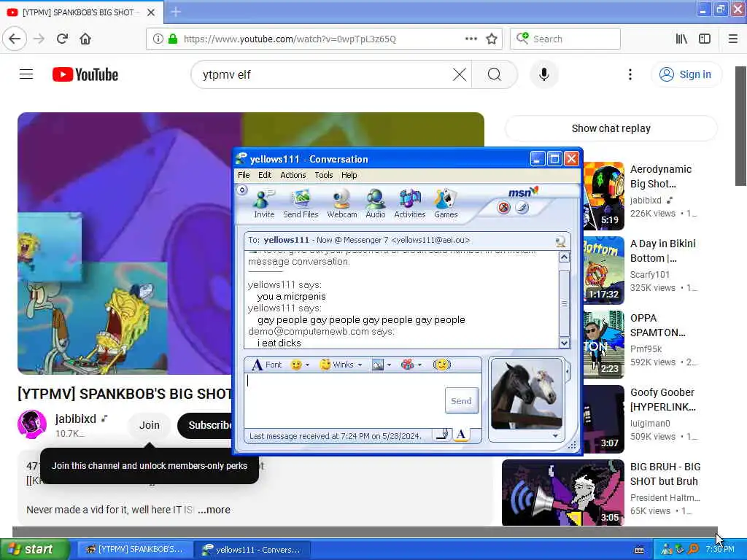Image resolution: width=747 pixels, height=560 pixels.
Task: Click the Audio icon in MSN toolbar
Action: point(376,204)
